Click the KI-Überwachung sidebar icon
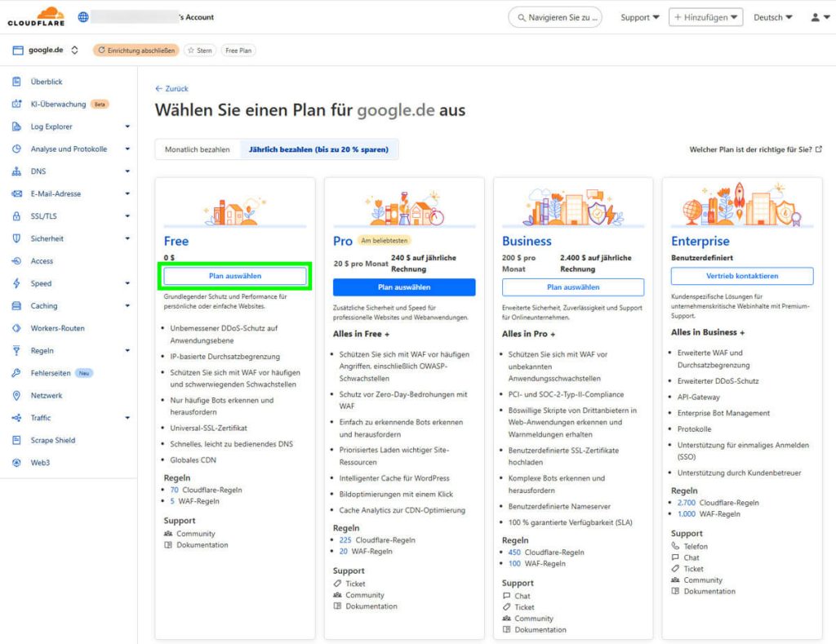Image resolution: width=836 pixels, height=644 pixels. click(16, 104)
